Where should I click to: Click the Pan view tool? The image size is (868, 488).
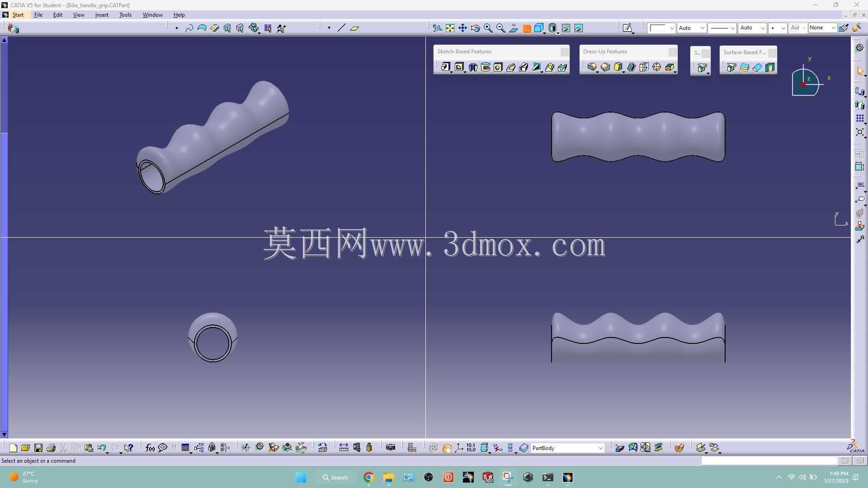(x=462, y=28)
